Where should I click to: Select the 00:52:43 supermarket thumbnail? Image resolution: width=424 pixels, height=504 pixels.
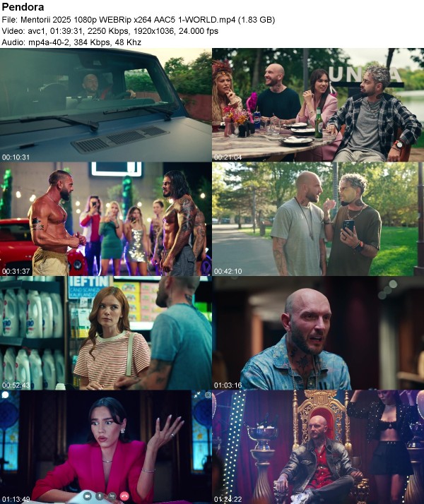(x=106, y=333)
